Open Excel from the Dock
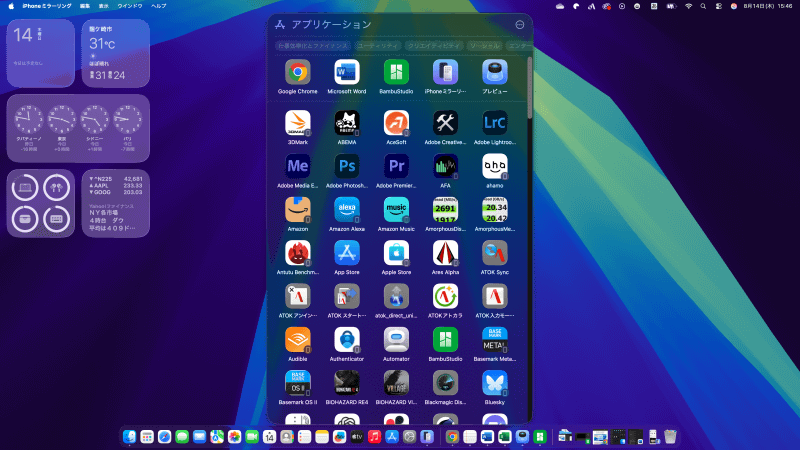 [505, 437]
